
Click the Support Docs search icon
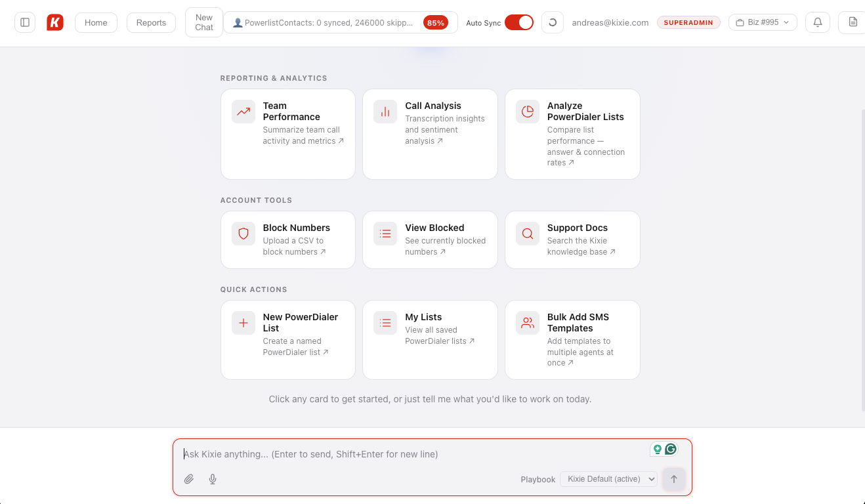point(528,234)
